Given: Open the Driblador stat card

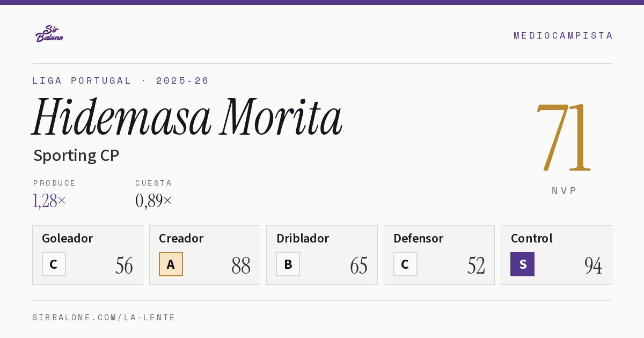Looking at the screenshot, I should pos(321,255).
